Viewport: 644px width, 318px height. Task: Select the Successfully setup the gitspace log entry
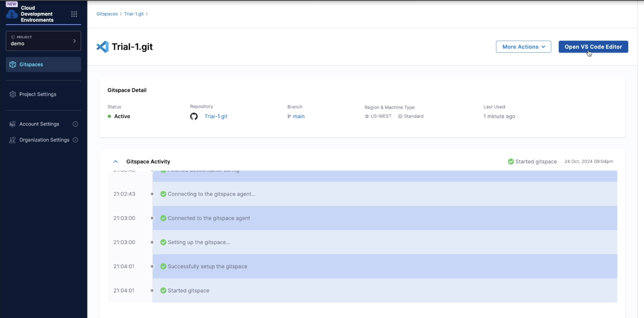click(207, 266)
